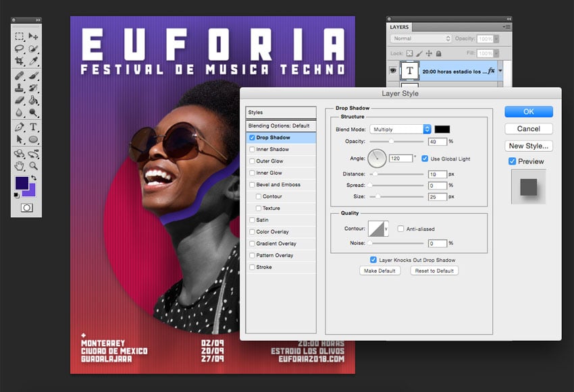
Task: Enable the Outer Glow checkbox
Action: point(252,161)
